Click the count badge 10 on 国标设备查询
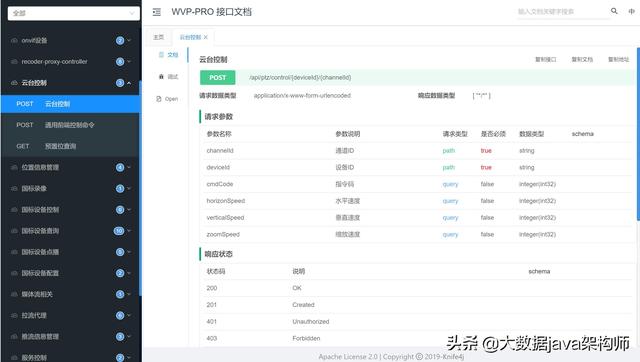640x362 pixels. tap(119, 231)
